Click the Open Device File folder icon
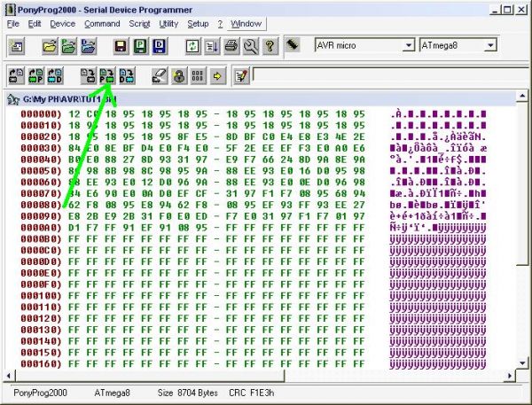The width and height of the screenshot is (532, 405). pos(46,45)
